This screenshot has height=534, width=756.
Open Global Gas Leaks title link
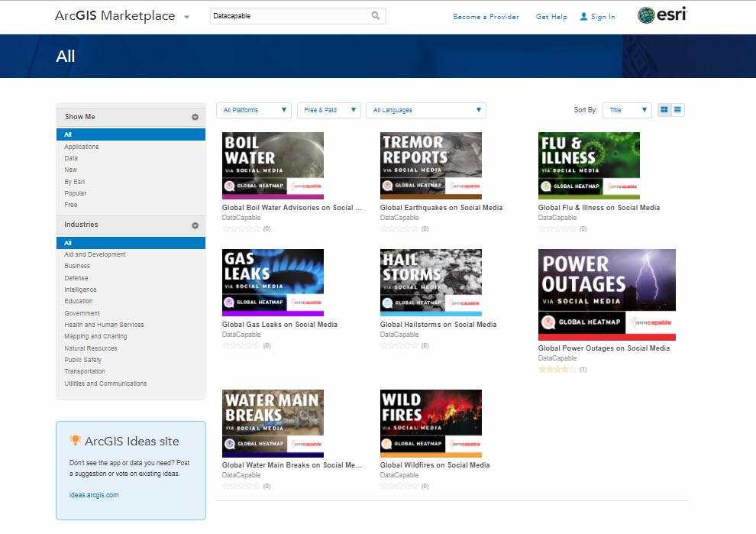tap(279, 325)
